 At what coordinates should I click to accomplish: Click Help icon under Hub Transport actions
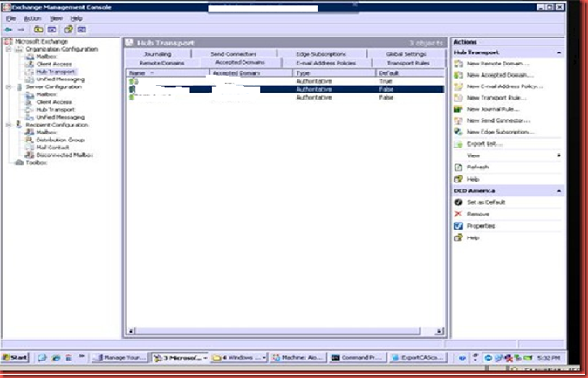coord(458,179)
